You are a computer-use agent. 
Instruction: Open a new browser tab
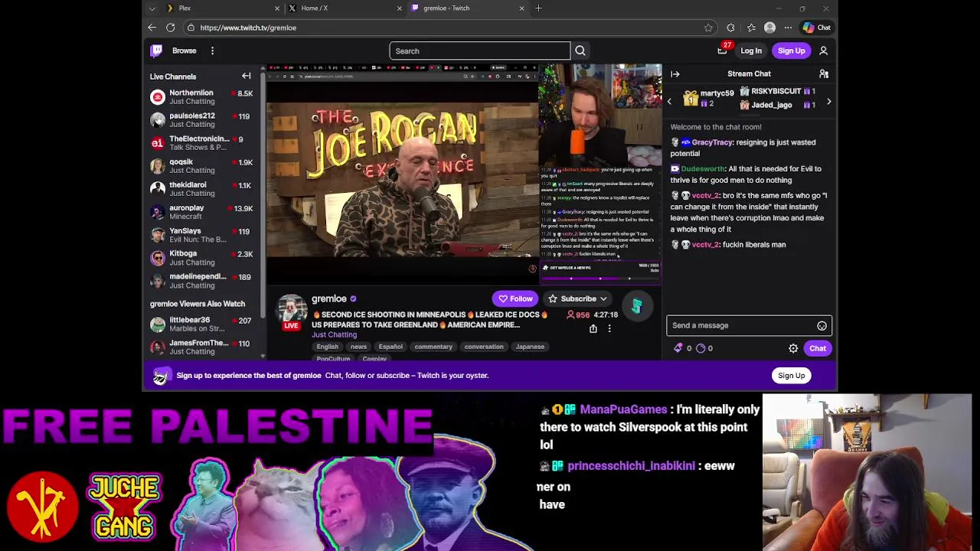click(538, 8)
